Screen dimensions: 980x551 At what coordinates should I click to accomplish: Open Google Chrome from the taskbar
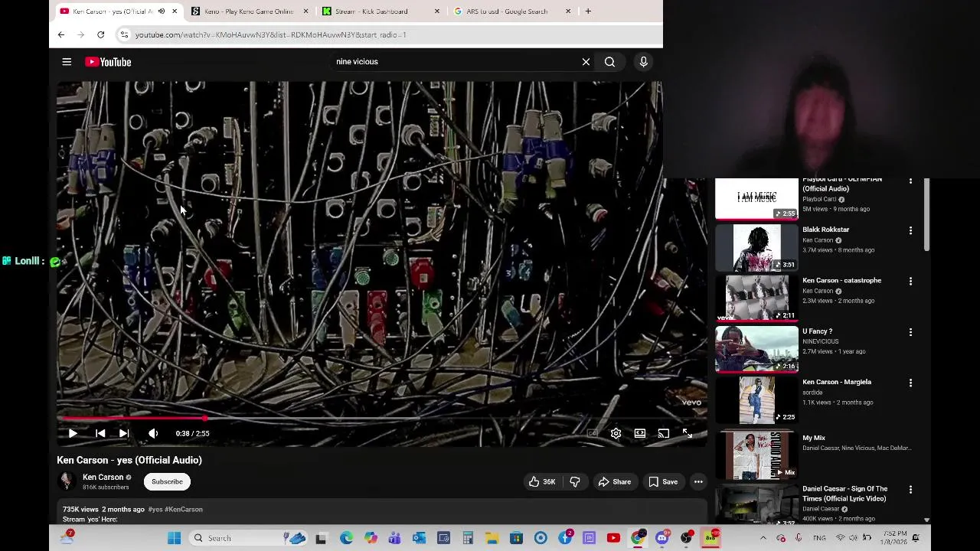pos(637,538)
